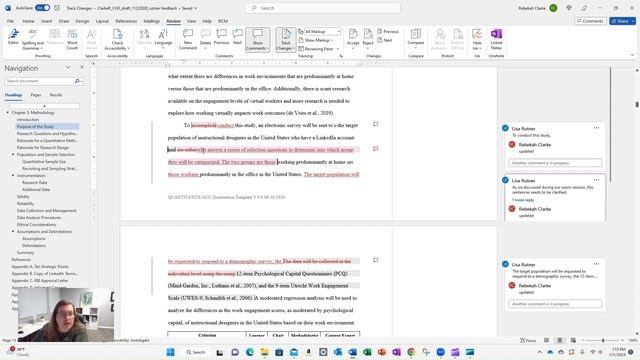Switch to the Home ribbon tab

28,21
